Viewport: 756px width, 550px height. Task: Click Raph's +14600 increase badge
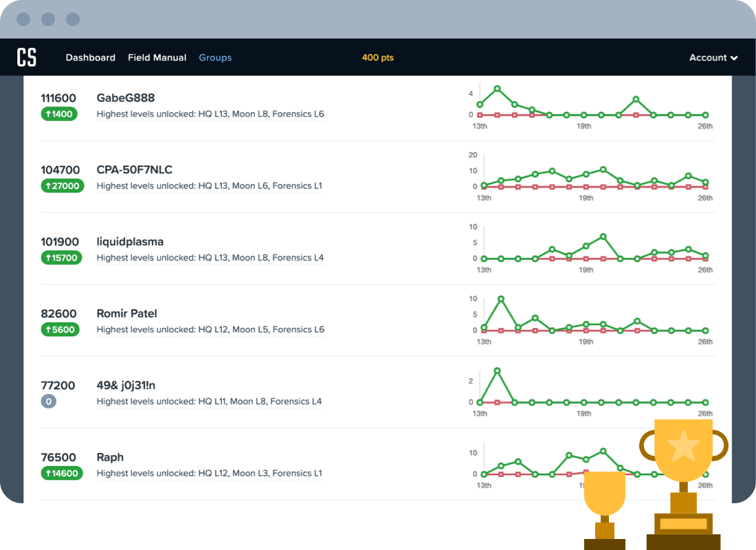pyautogui.click(x=61, y=473)
